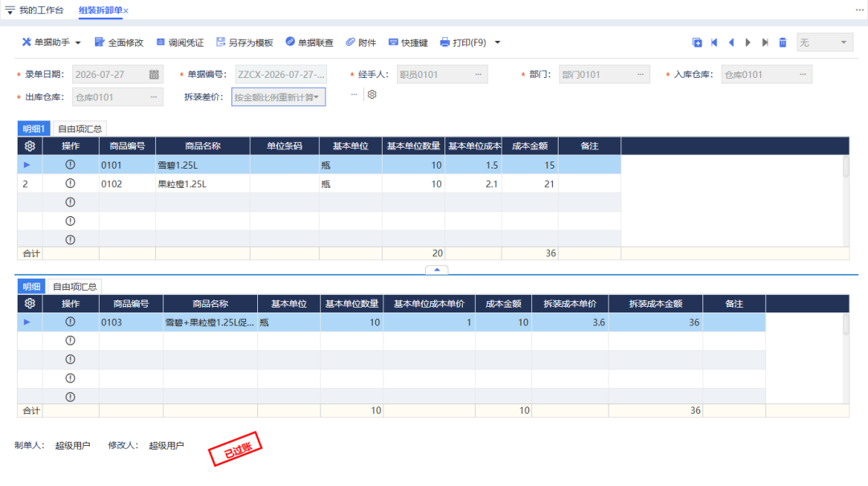Open upper table column settings gear
This screenshot has height=486, width=868.
coord(30,146)
